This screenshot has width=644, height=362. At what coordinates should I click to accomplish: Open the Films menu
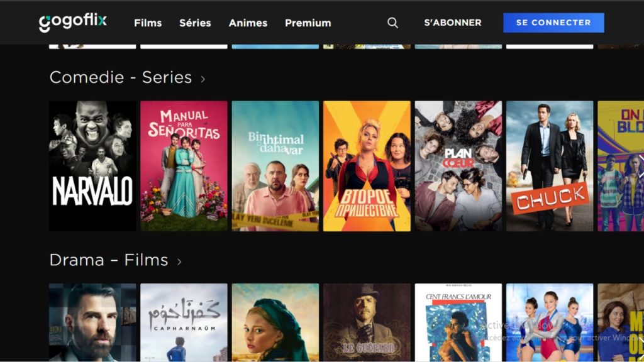click(148, 23)
